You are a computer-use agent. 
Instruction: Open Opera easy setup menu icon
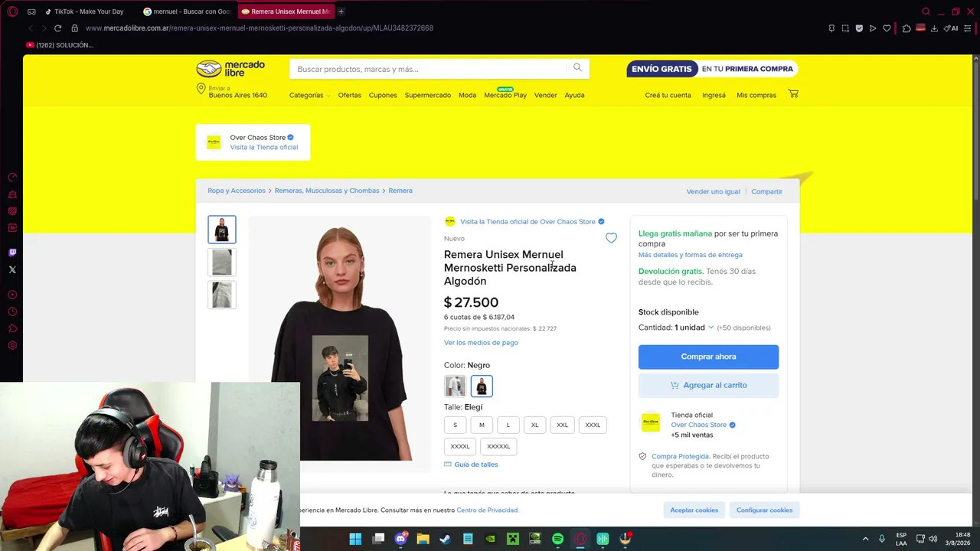967,28
